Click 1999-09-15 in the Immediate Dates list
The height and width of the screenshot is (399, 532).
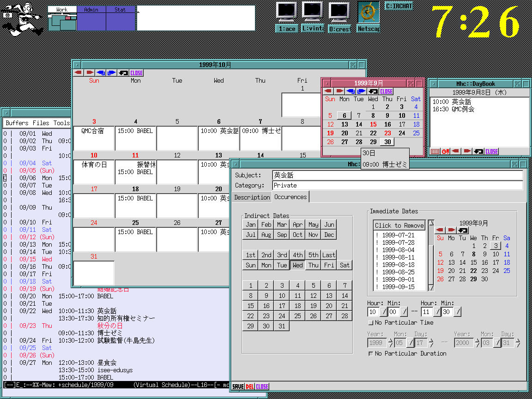click(399, 287)
